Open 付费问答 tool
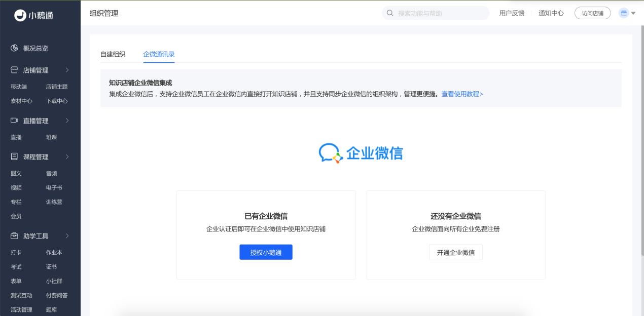The height and width of the screenshot is (316, 644). (x=57, y=295)
